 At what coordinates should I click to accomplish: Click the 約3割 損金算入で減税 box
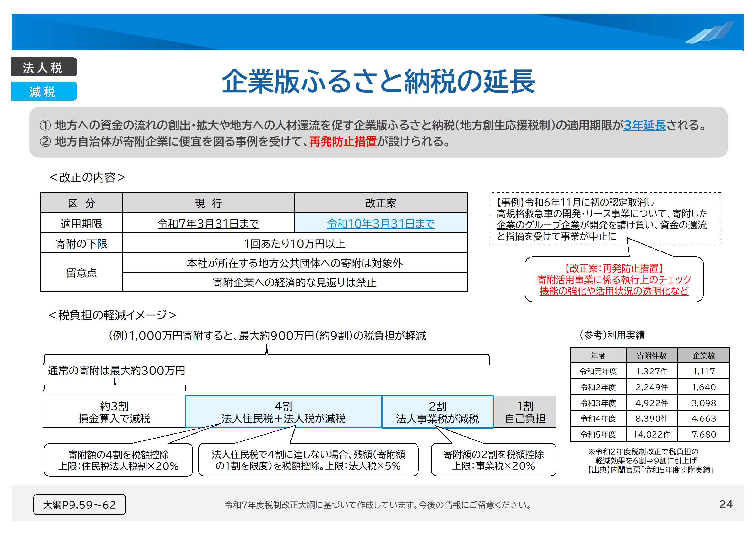(x=114, y=412)
